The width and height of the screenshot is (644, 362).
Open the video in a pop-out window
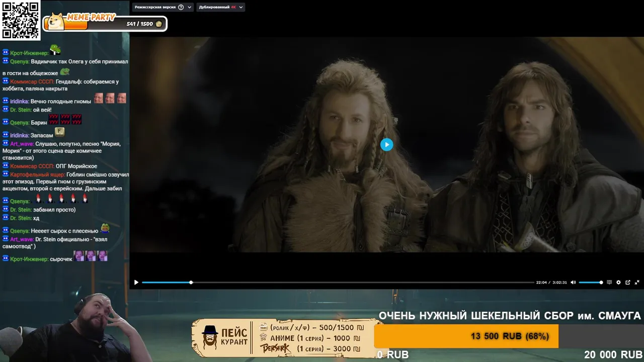pos(628,283)
